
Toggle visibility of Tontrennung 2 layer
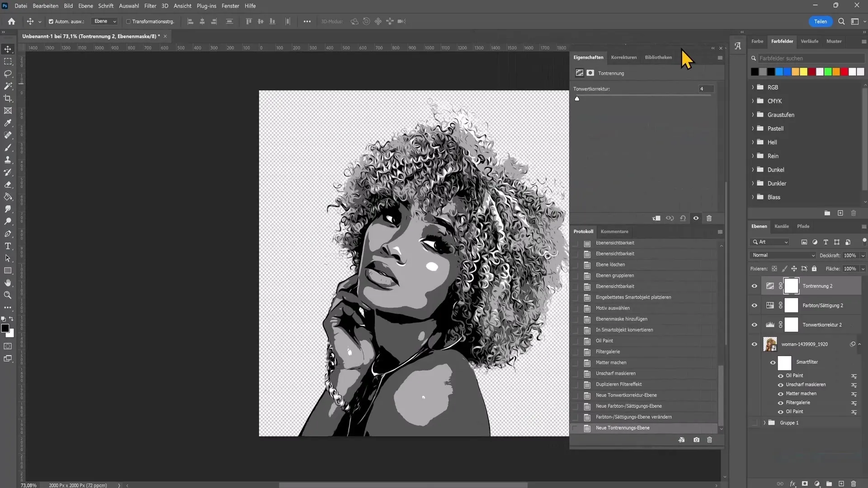point(754,286)
